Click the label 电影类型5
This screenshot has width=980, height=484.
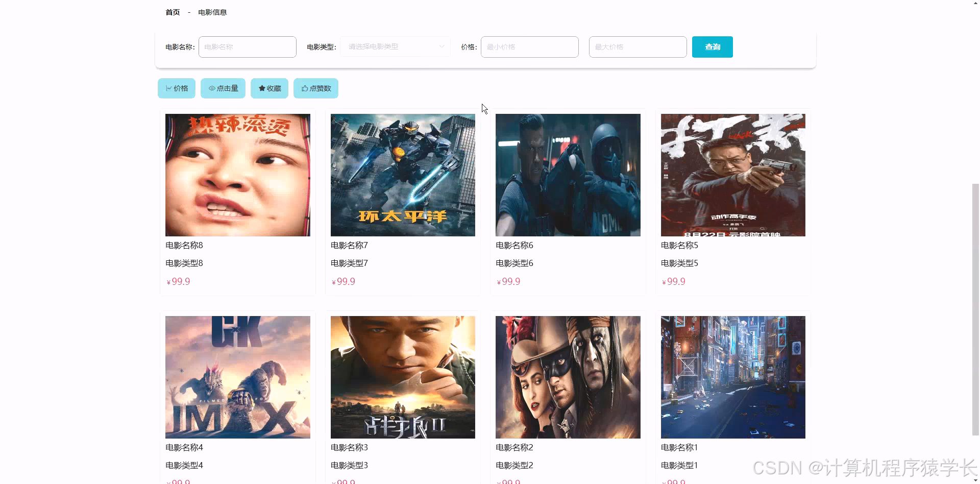[x=679, y=263]
